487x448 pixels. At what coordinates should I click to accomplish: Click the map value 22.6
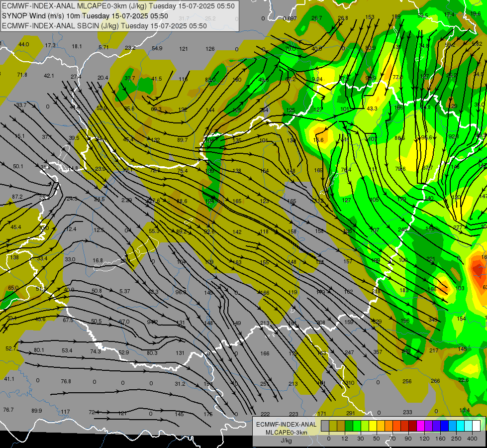click(x=464, y=380)
